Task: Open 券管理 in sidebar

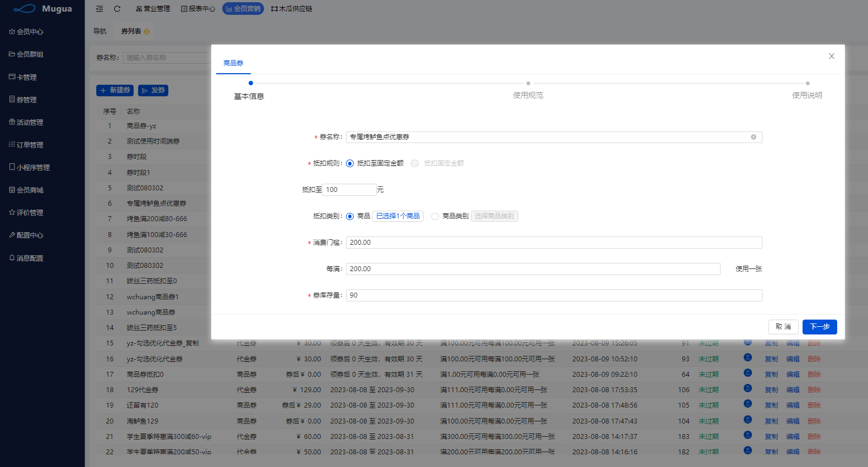Action: coord(23,100)
